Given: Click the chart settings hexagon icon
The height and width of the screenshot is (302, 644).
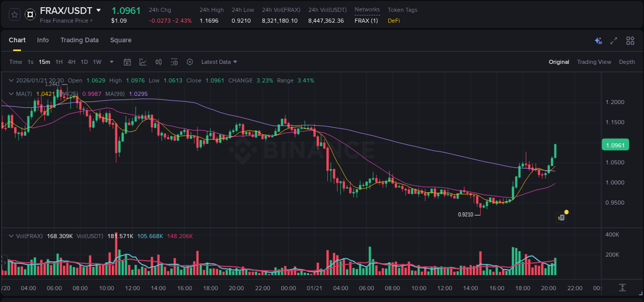Looking at the screenshot, I should tap(190, 61).
